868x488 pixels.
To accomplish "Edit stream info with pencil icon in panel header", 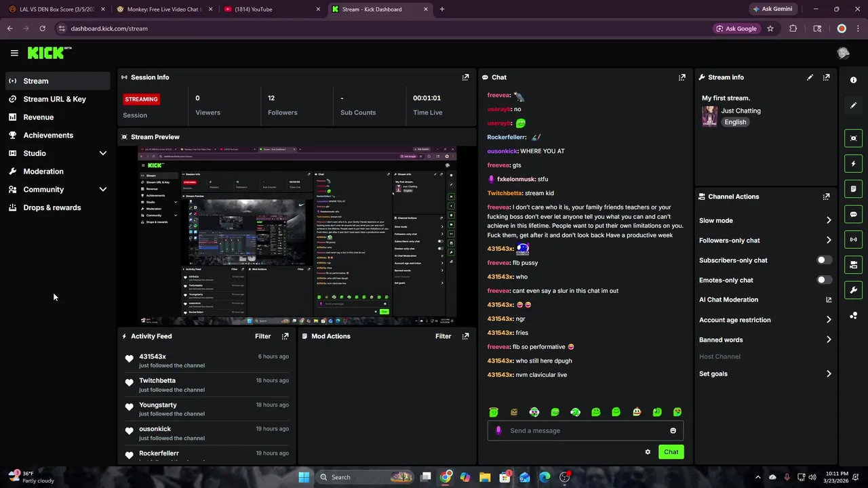I will [810, 77].
